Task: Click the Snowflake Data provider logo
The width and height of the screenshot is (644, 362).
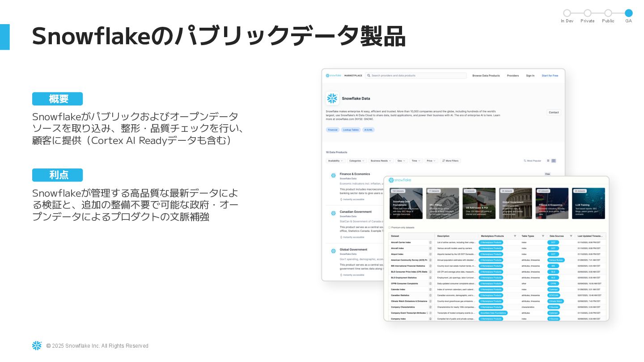Action: click(x=332, y=98)
